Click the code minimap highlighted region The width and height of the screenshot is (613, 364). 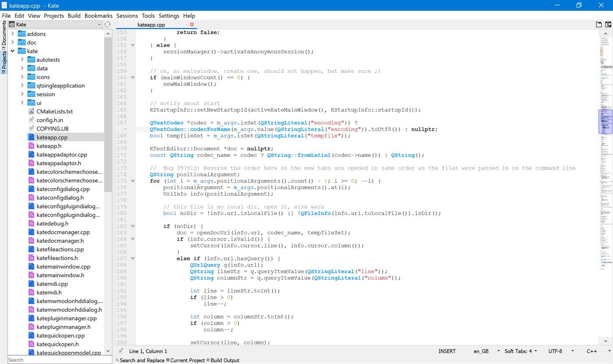605,121
